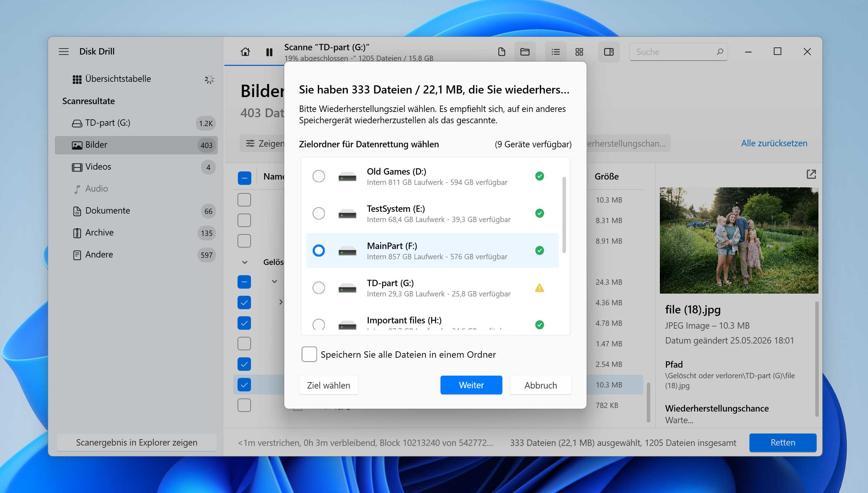Pause the running scan
Screen dimensions: 868x493
click(x=269, y=52)
